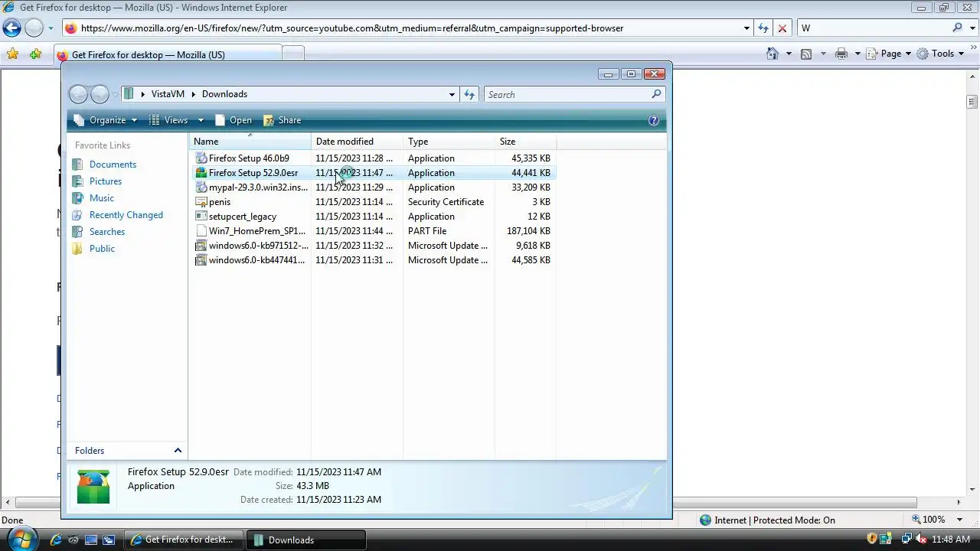Screen dimensions: 980x551
Task: Click the Explorer help question mark icon
Action: pyautogui.click(x=654, y=120)
